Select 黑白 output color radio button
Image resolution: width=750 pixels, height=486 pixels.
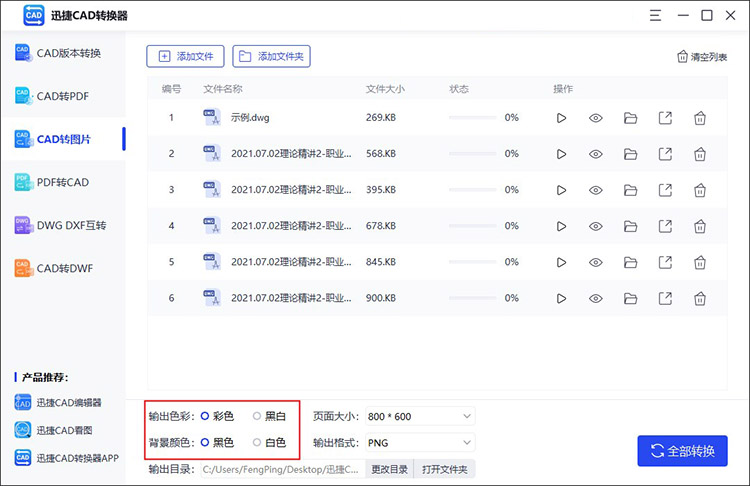click(257, 416)
